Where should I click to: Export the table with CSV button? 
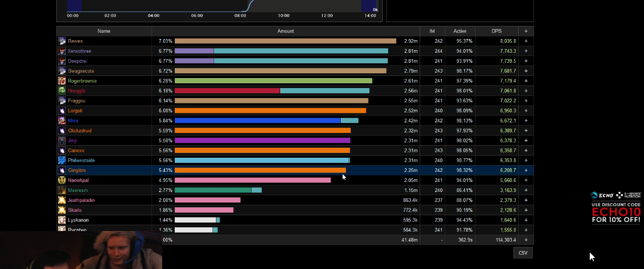[x=523, y=253]
